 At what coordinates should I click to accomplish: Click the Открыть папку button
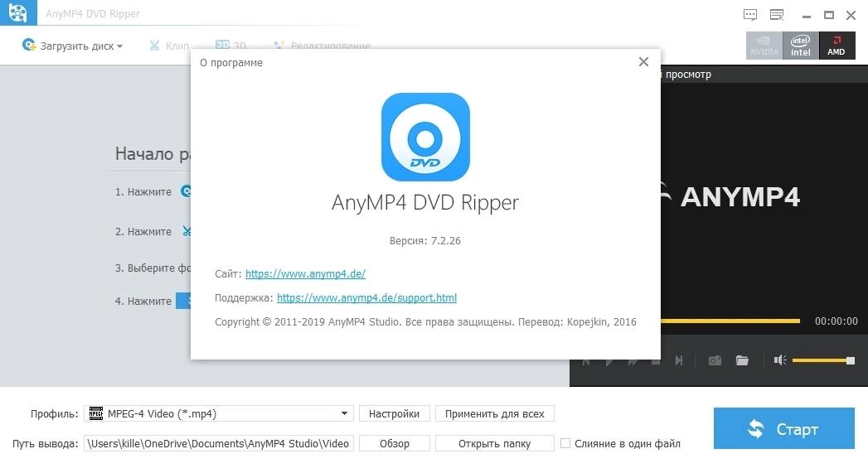(494, 444)
